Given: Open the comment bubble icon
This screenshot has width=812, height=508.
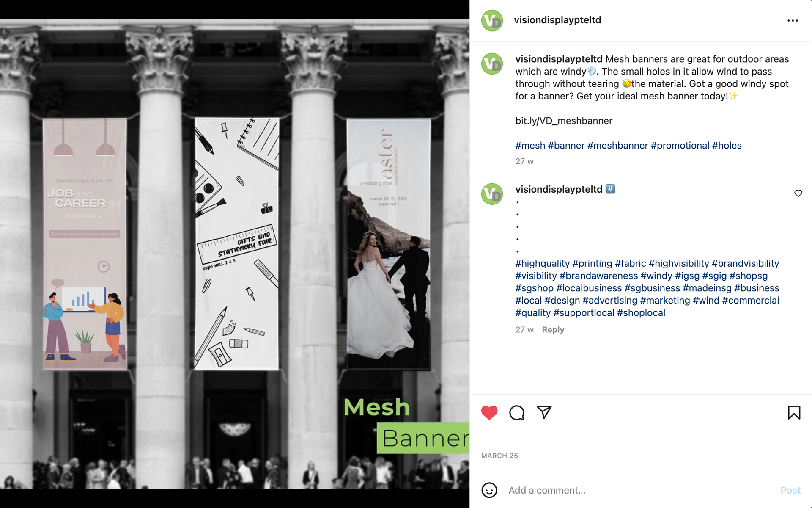Looking at the screenshot, I should [x=516, y=412].
